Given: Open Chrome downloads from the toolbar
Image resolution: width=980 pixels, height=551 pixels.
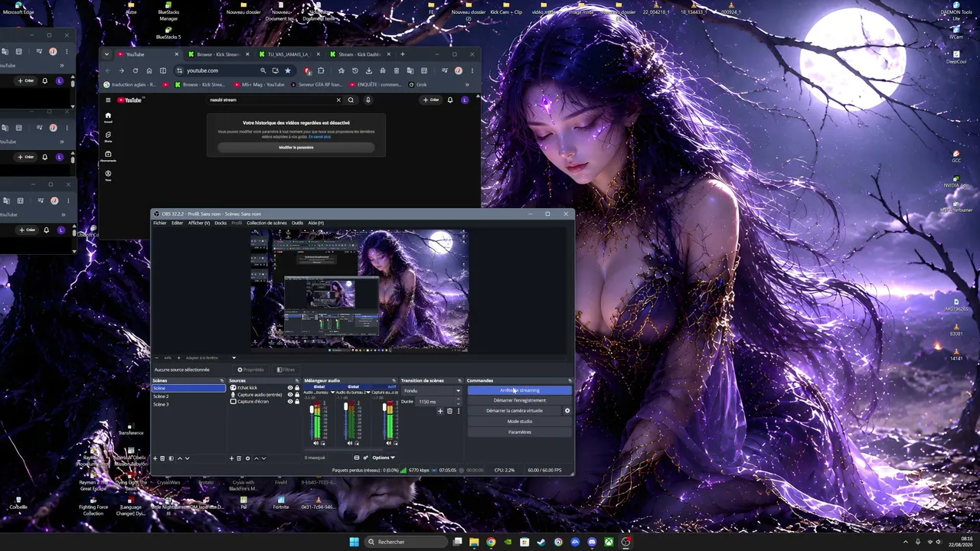Looking at the screenshot, I should (x=368, y=70).
